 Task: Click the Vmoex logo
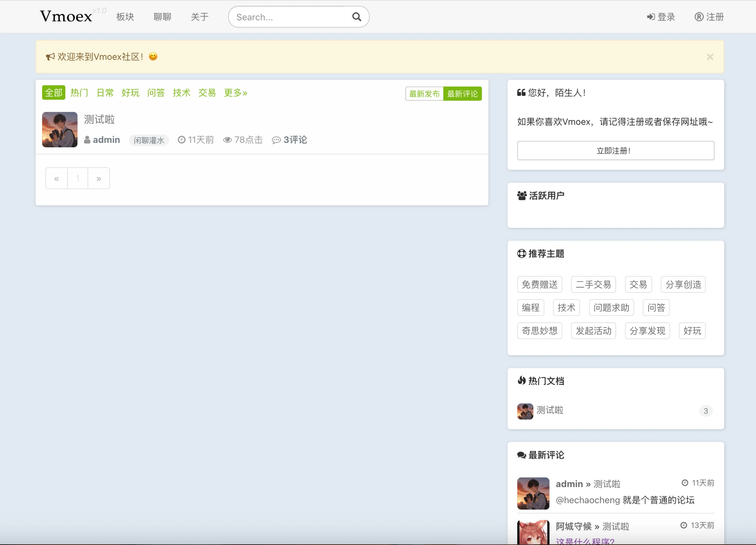66,16
